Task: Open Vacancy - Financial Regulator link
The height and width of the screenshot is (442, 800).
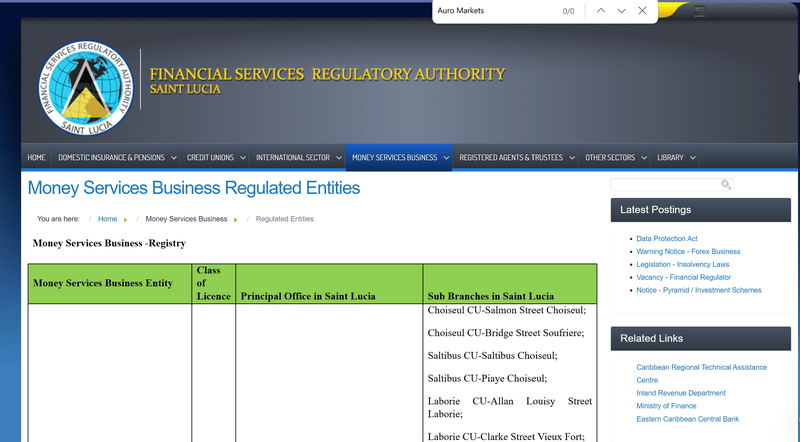Action: pos(683,277)
